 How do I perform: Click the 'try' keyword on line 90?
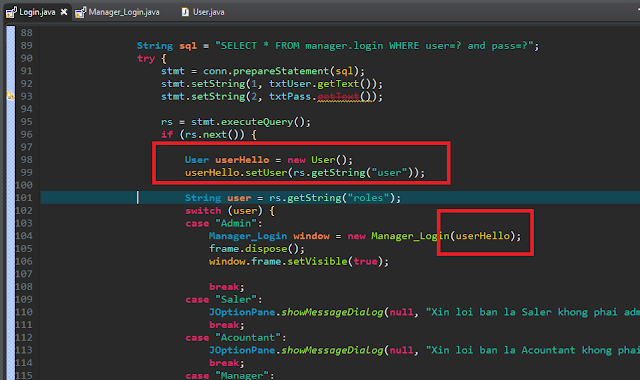[146, 58]
